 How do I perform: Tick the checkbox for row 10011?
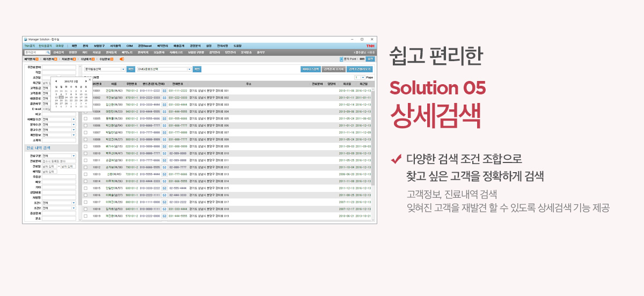coord(85,160)
